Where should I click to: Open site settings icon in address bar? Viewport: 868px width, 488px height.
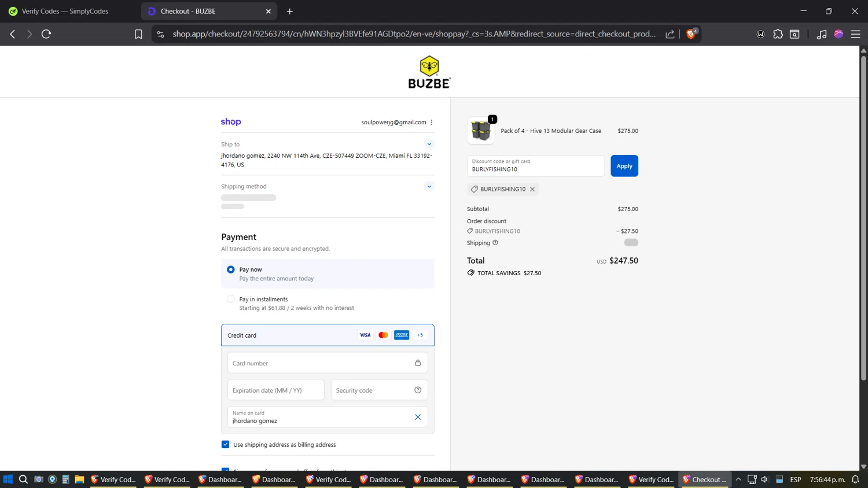pos(160,34)
